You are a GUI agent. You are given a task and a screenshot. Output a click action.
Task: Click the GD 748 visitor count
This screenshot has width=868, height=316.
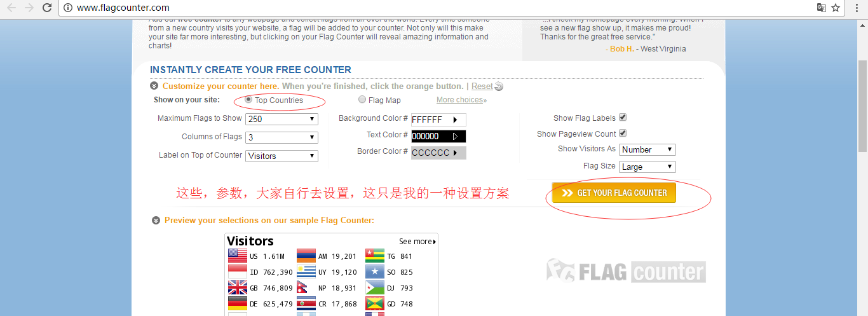pos(400,304)
